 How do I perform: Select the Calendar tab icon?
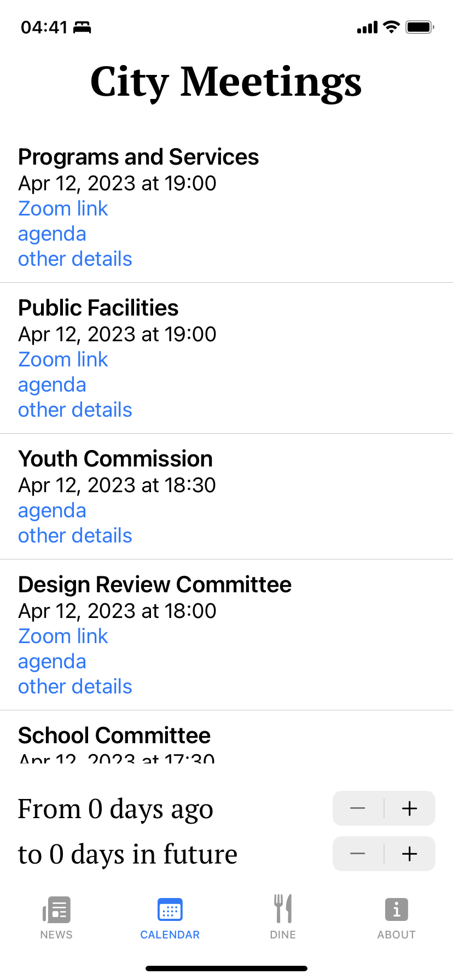point(170,910)
